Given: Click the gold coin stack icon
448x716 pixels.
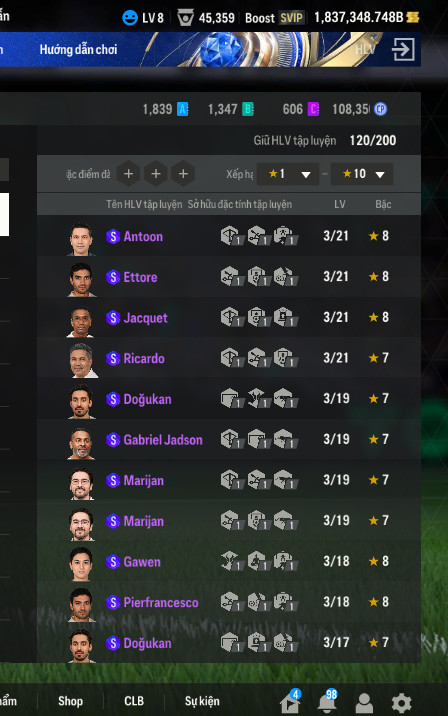Looking at the screenshot, I should [x=412, y=17].
